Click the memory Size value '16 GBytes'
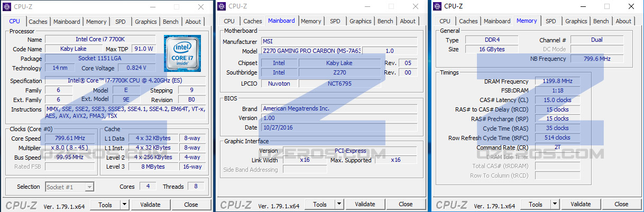Viewport: 644px width, 212px height. pos(492,49)
